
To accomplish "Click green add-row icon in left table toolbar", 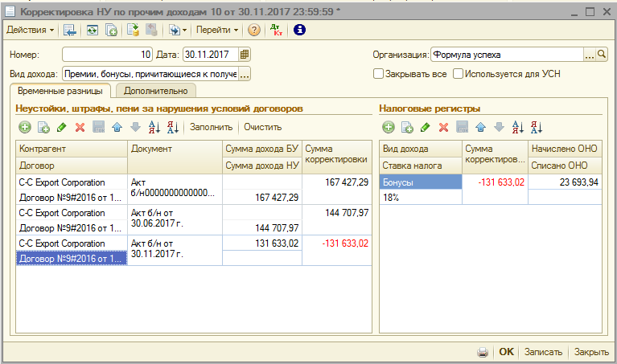I will [x=24, y=127].
